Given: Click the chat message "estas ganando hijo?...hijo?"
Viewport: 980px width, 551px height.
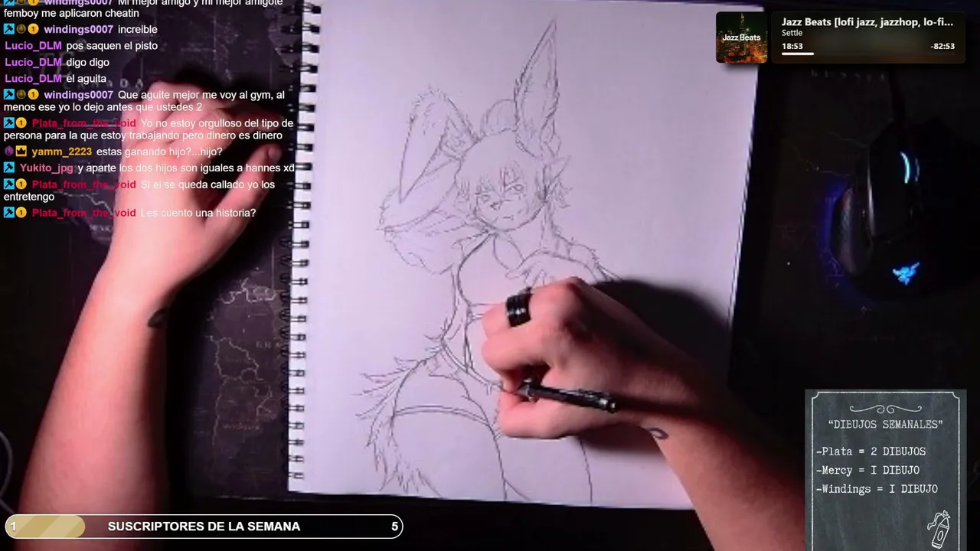Looking at the screenshot, I should coord(159,152).
